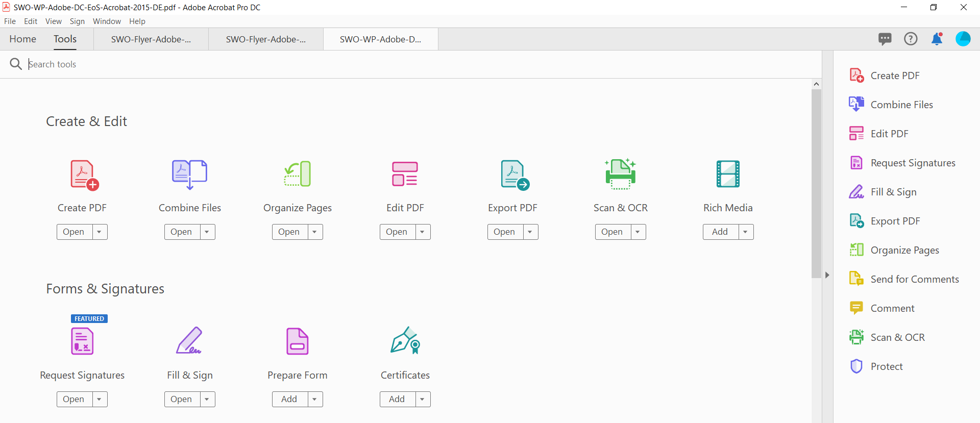Viewport: 980px width, 423px height.
Task: Expand the Rich Media Add dropdown arrow
Action: (746, 232)
